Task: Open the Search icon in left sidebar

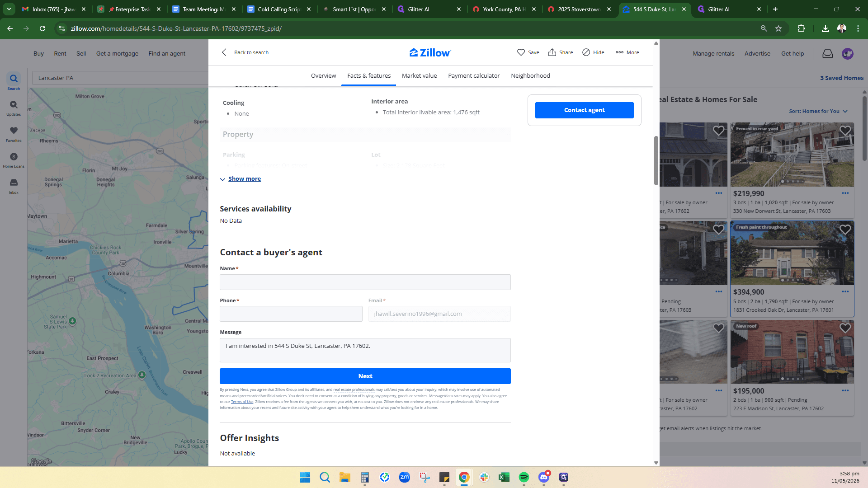Action: (14, 81)
